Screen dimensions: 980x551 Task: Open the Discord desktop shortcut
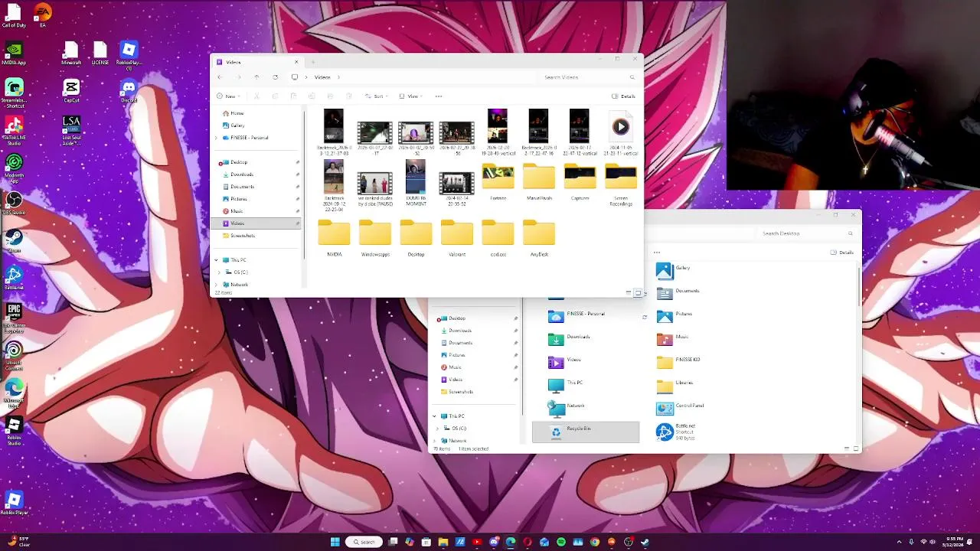129,90
